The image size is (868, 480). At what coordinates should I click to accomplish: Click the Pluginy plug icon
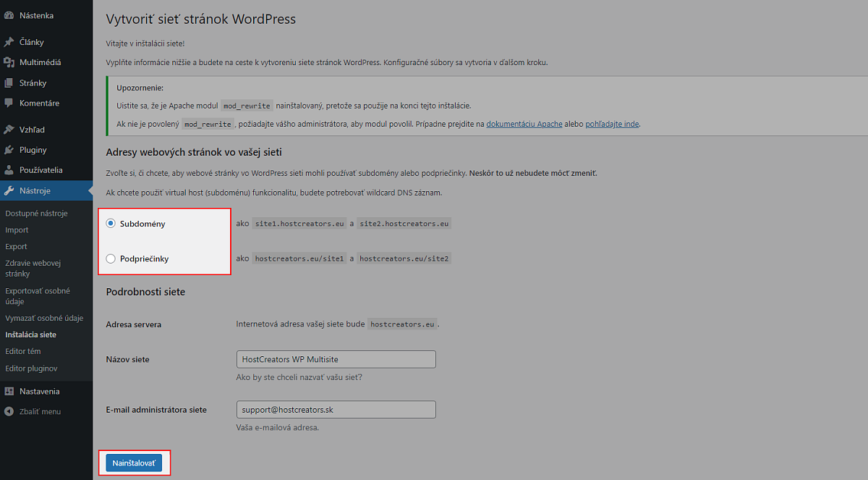coord(9,150)
